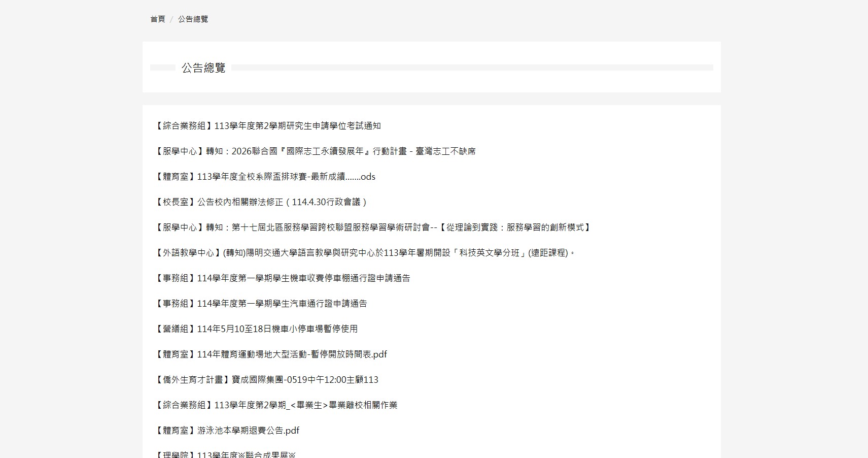Open 學生汽車通行證申請通告
Image resolution: width=868 pixels, height=458 pixels.
(261, 304)
